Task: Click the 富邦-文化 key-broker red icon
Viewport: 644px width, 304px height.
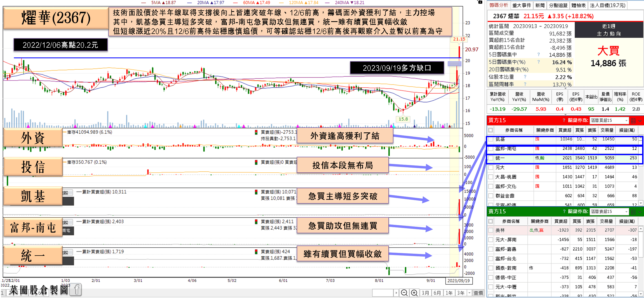Action: [x=537, y=186]
